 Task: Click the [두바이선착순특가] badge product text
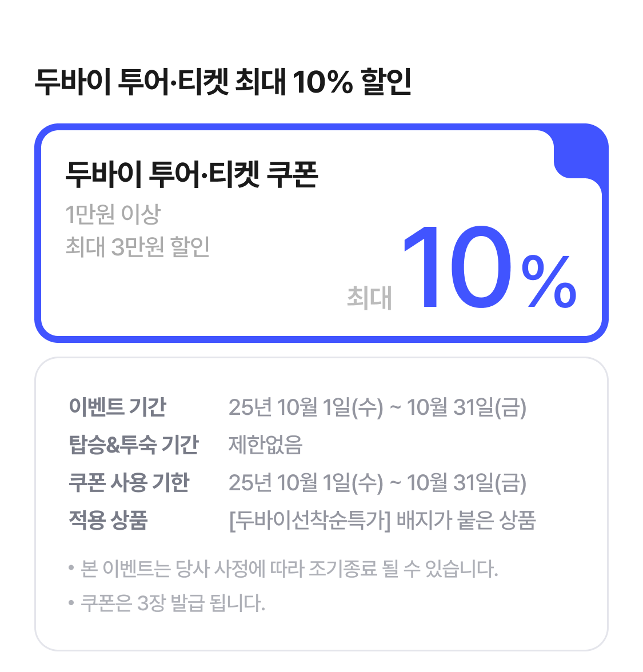click(382, 521)
